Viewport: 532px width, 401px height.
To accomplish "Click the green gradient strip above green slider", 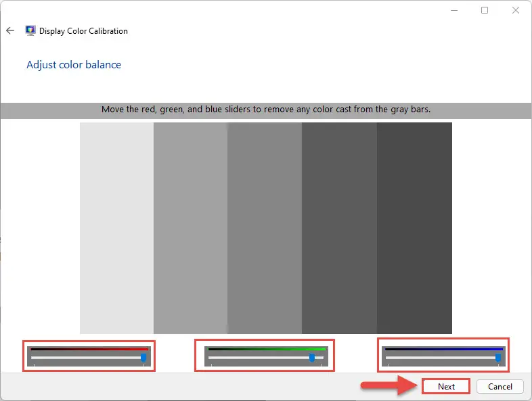I will coord(267,349).
